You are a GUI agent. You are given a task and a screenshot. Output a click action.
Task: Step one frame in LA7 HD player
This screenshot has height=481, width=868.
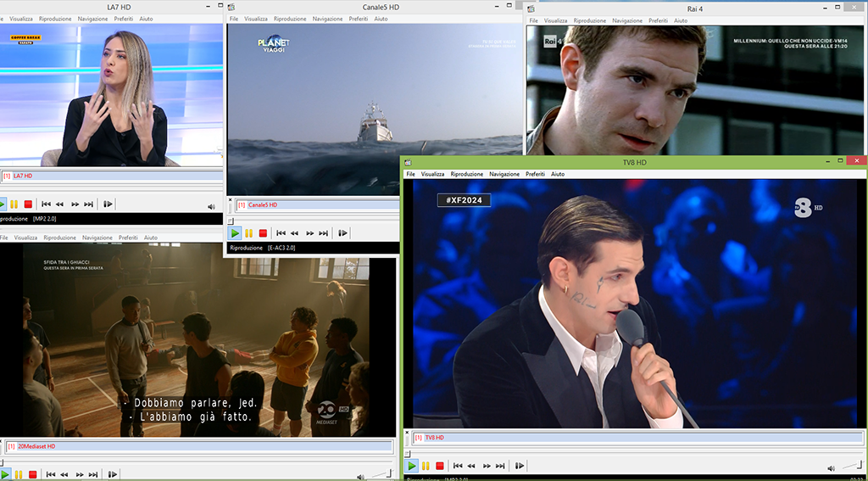(x=108, y=204)
